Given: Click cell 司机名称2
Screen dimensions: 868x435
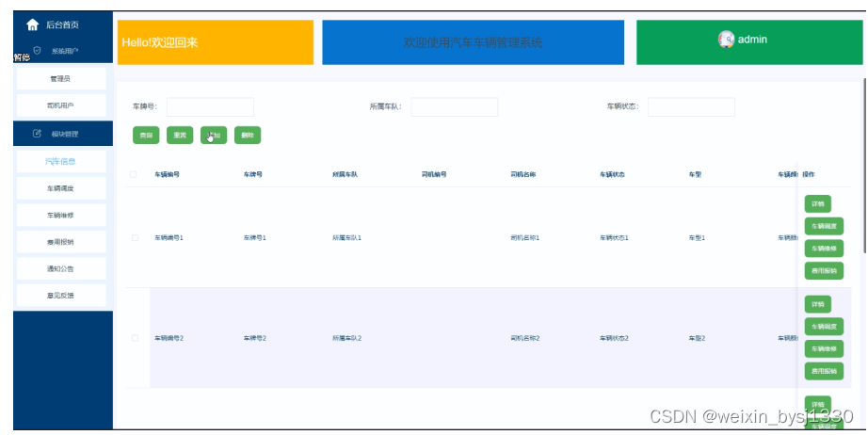Looking at the screenshot, I should pos(524,338).
